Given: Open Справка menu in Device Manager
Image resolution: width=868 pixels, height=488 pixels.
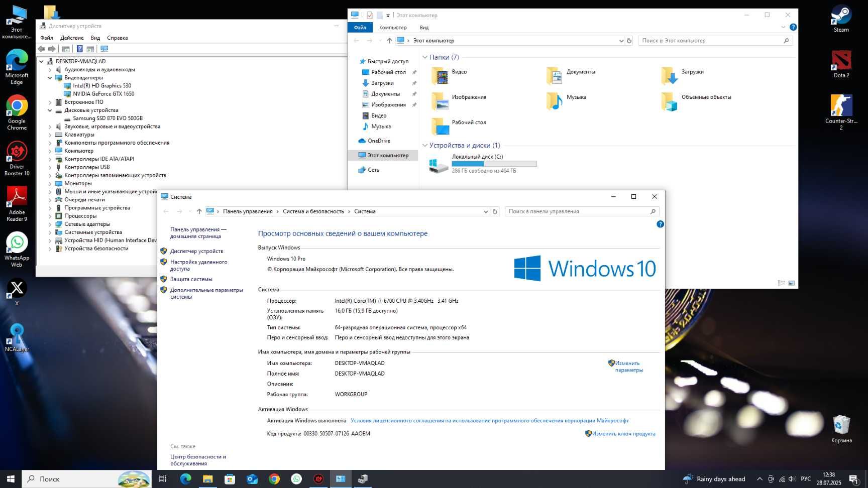Looking at the screenshot, I should click(118, 38).
